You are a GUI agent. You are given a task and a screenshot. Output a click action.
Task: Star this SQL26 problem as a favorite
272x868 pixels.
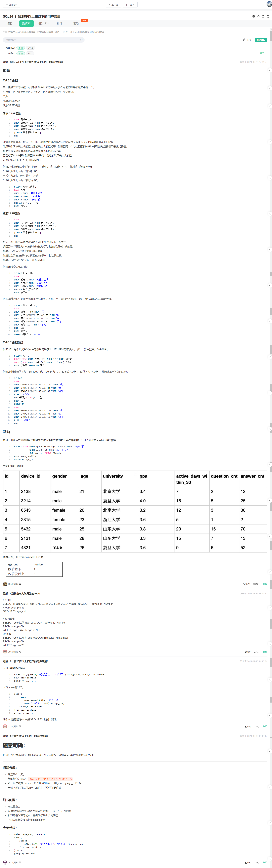(259, 16)
